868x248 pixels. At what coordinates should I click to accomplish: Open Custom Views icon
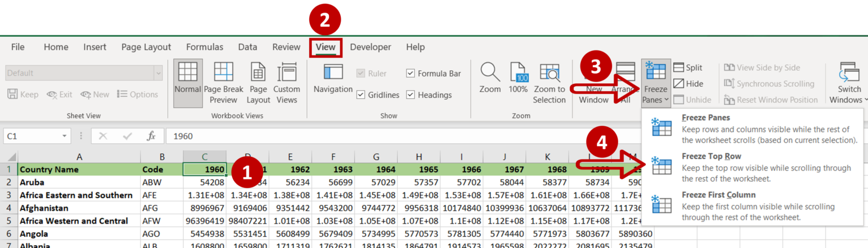(x=287, y=72)
